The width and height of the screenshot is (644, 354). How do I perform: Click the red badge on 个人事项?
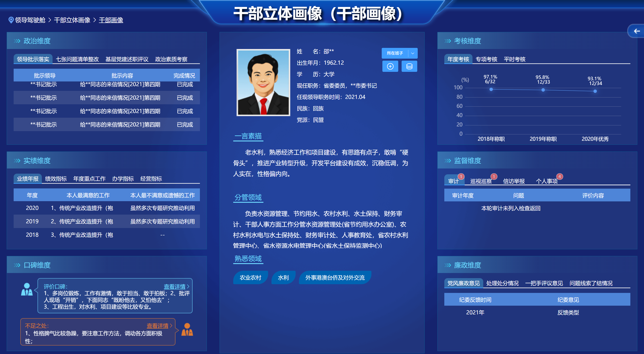pos(559,176)
